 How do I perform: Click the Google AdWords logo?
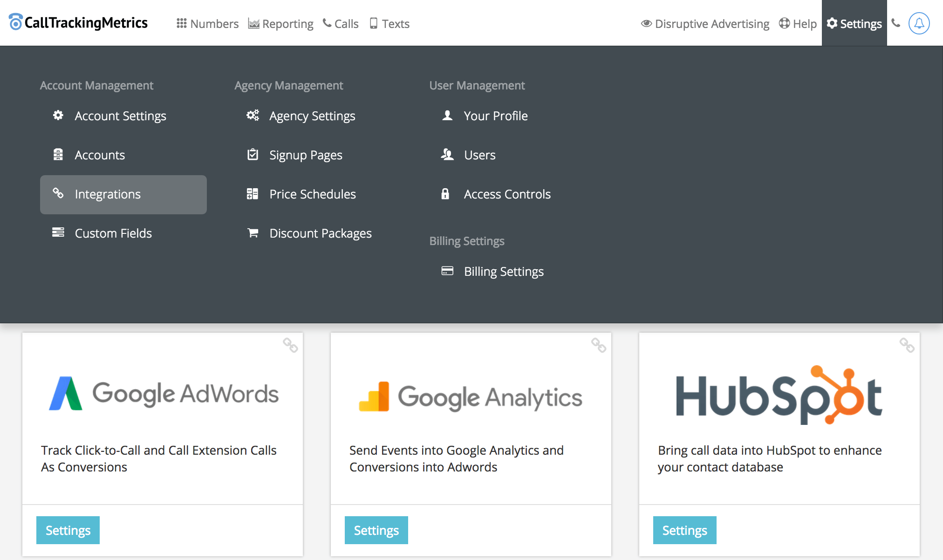(164, 394)
